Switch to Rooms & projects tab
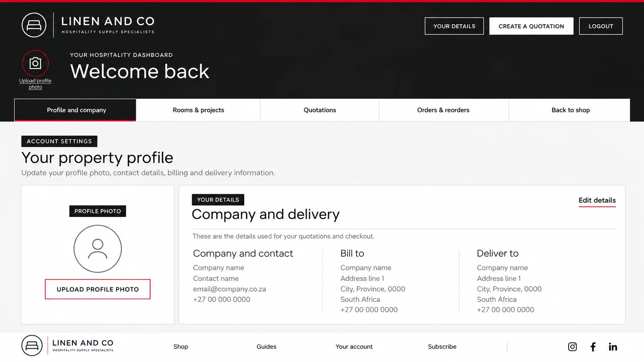Screen dimensions: 644x362 click(198, 110)
